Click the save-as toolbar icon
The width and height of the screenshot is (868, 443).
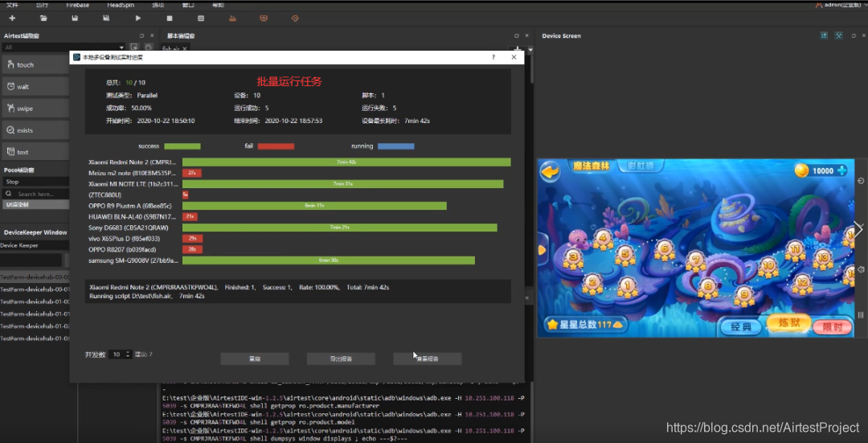[106, 18]
